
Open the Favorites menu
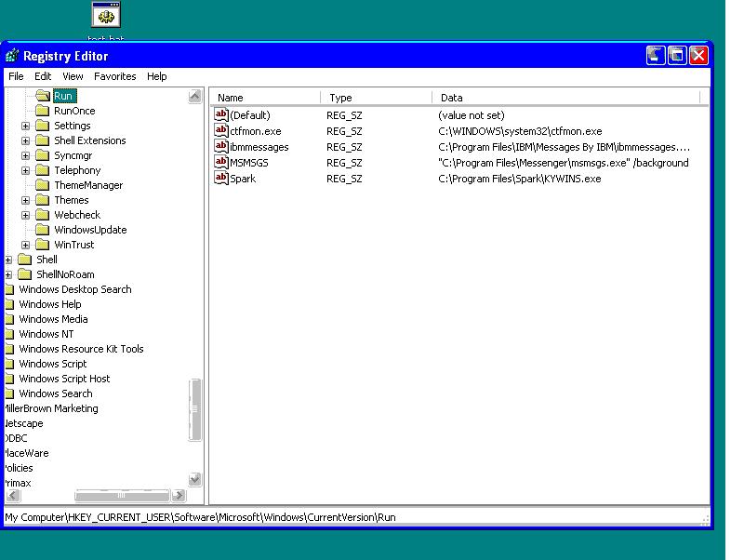(x=114, y=76)
